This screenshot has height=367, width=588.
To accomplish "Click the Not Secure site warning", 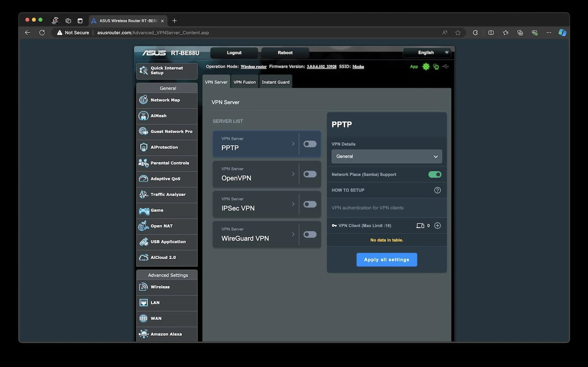I will 73,32.
